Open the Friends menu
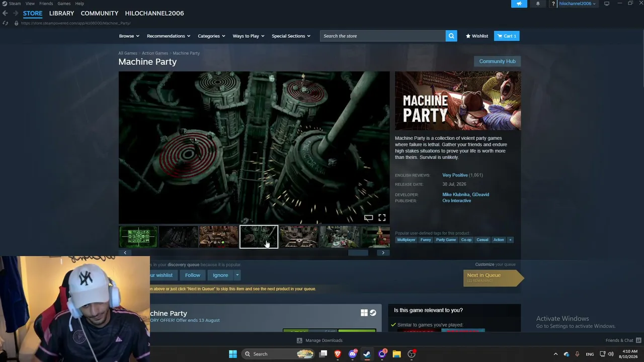Viewport: 644px width, 362px height. [46, 4]
